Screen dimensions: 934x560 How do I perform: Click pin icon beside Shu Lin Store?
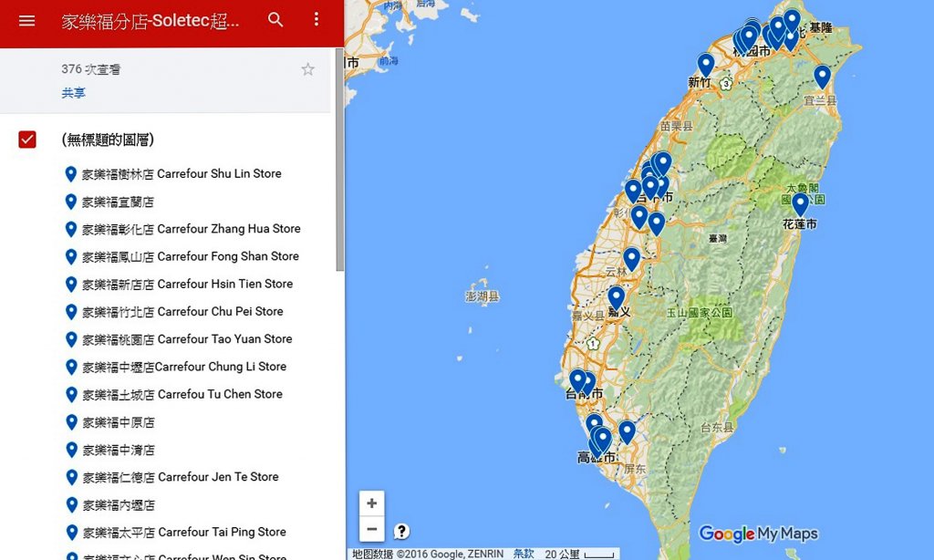[x=70, y=174]
